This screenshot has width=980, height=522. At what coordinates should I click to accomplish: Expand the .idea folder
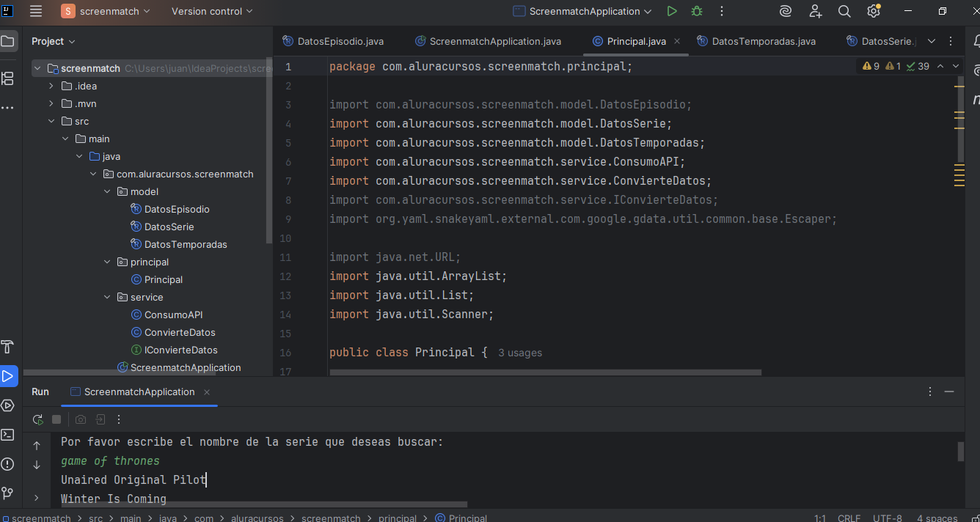[51, 86]
